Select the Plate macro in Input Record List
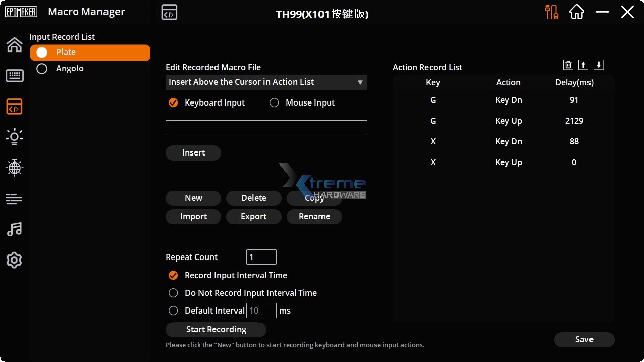 [90, 53]
